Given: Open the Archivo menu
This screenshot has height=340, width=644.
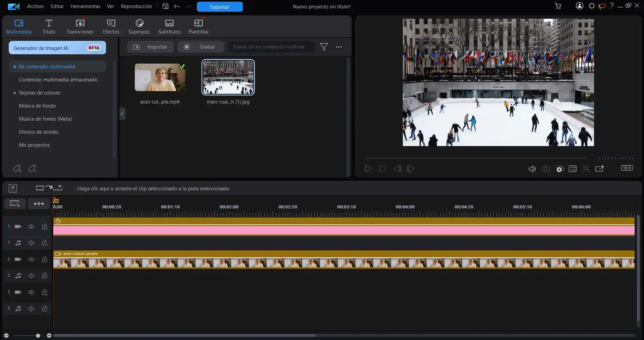Looking at the screenshot, I should tap(35, 6).
